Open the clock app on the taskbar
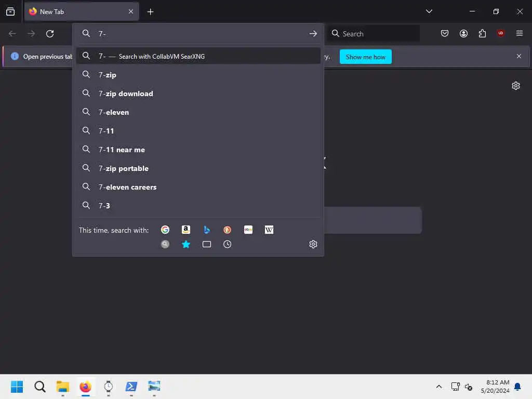The image size is (532, 399). coord(108,387)
